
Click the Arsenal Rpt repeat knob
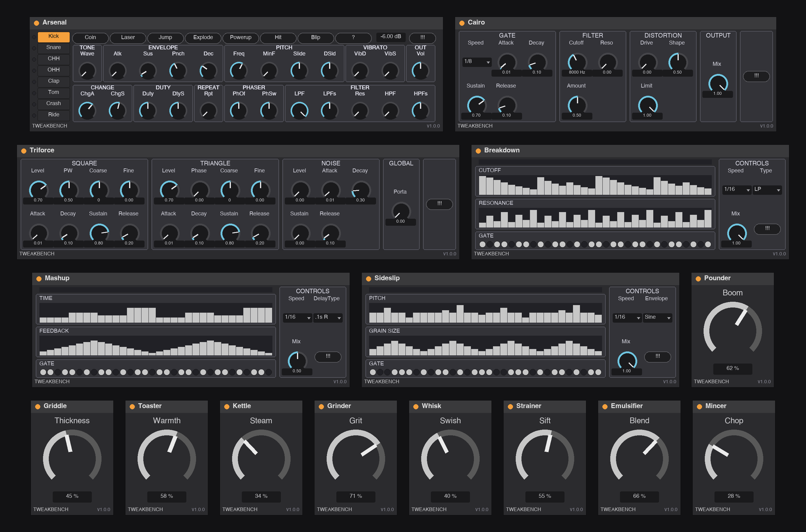tap(208, 111)
